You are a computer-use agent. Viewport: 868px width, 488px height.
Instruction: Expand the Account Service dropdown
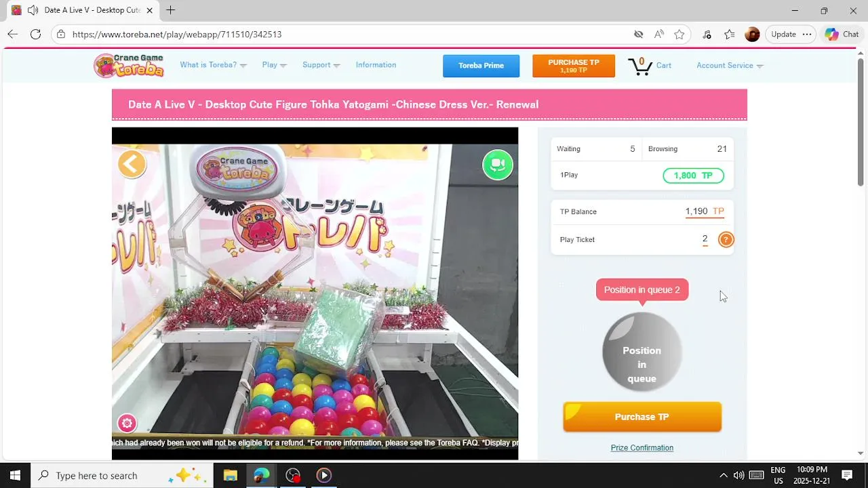click(x=730, y=66)
